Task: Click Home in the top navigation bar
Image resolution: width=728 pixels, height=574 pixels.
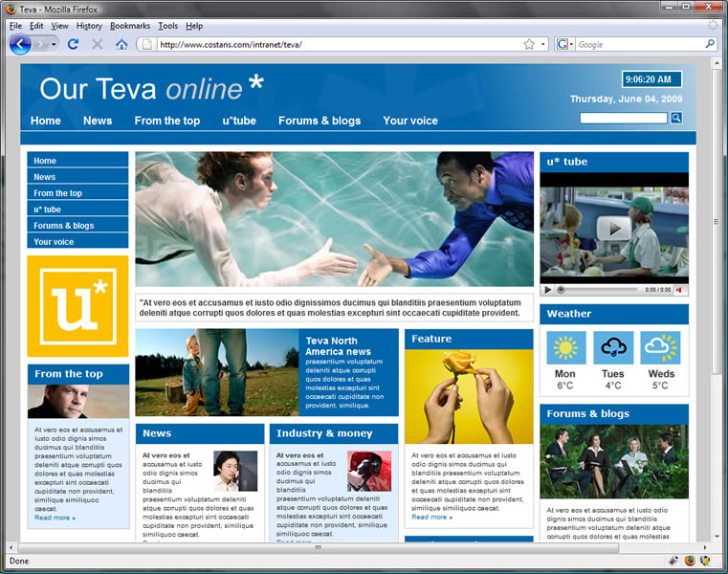Action: tap(46, 121)
